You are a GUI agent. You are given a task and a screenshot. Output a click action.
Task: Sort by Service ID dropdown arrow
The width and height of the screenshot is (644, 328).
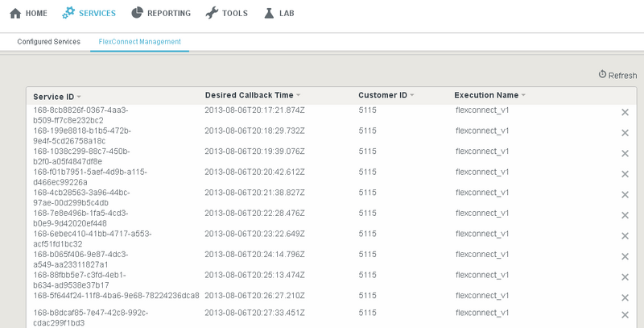coord(79,97)
